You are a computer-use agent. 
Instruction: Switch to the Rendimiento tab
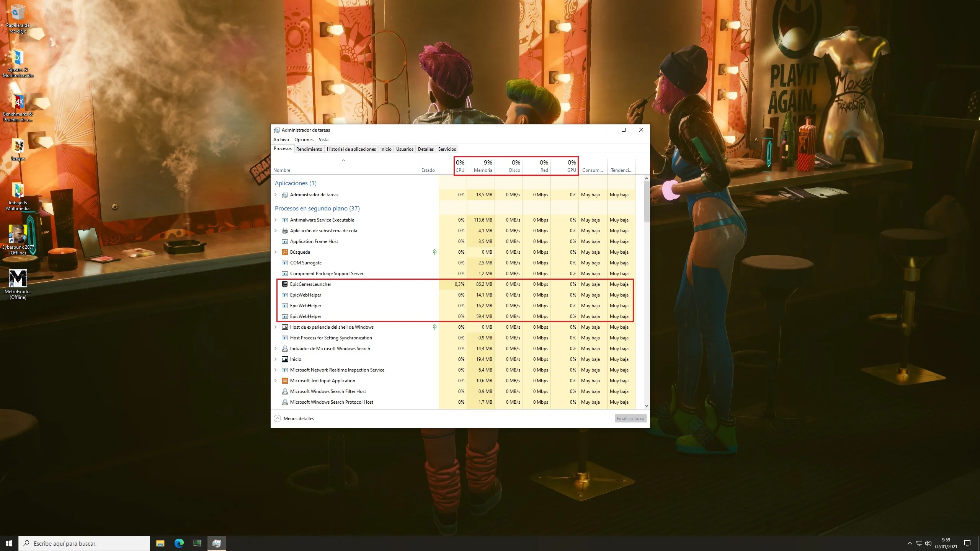coord(308,149)
